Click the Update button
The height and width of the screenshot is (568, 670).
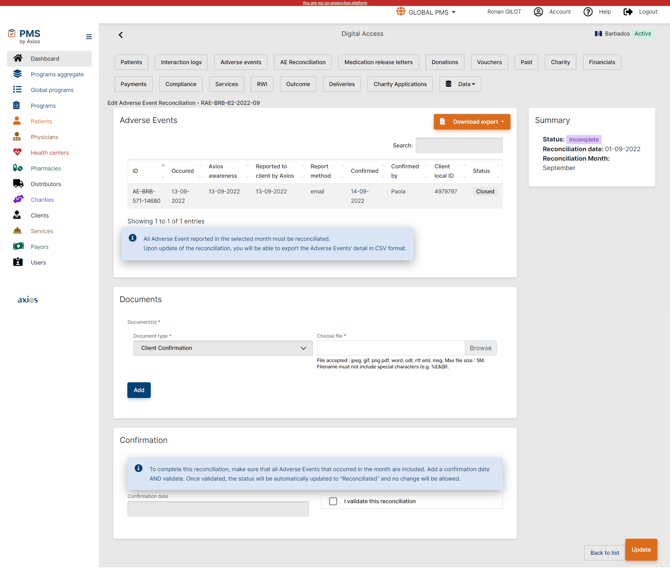(x=641, y=549)
